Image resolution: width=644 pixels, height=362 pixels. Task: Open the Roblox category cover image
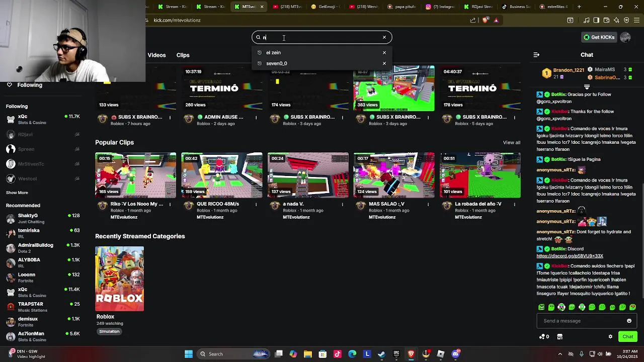click(x=119, y=279)
